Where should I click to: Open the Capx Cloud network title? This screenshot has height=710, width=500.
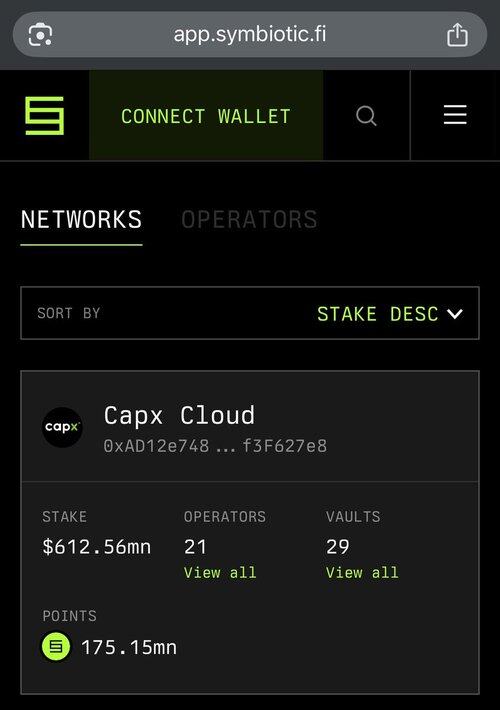pos(179,415)
